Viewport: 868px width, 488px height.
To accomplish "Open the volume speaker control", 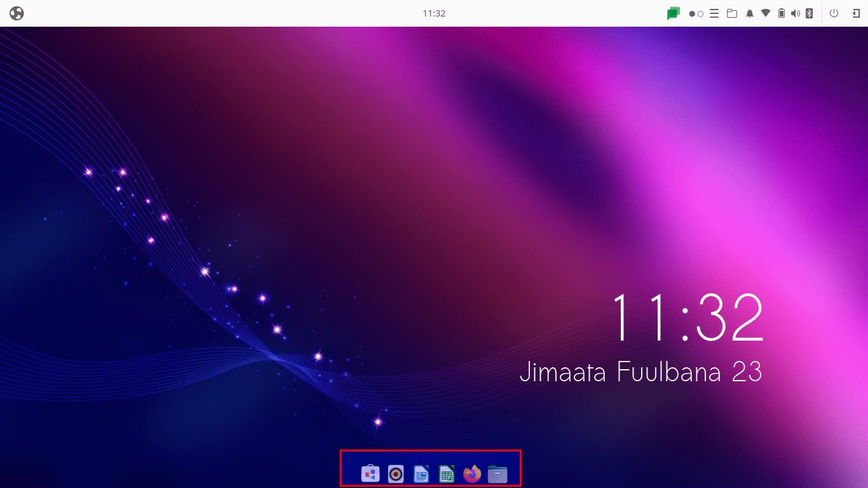I will pos(796,13).
